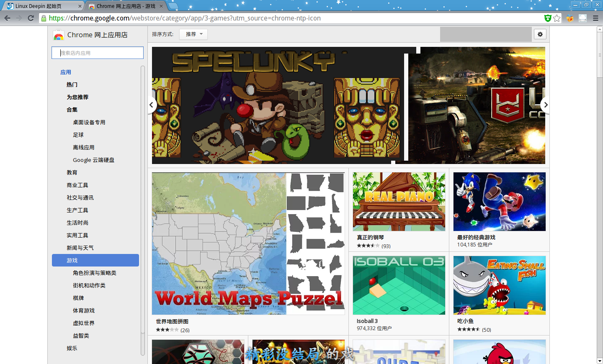Click the address bar URL
The width and height of the screenshot is (603, 364).
(x=185, y=18)
